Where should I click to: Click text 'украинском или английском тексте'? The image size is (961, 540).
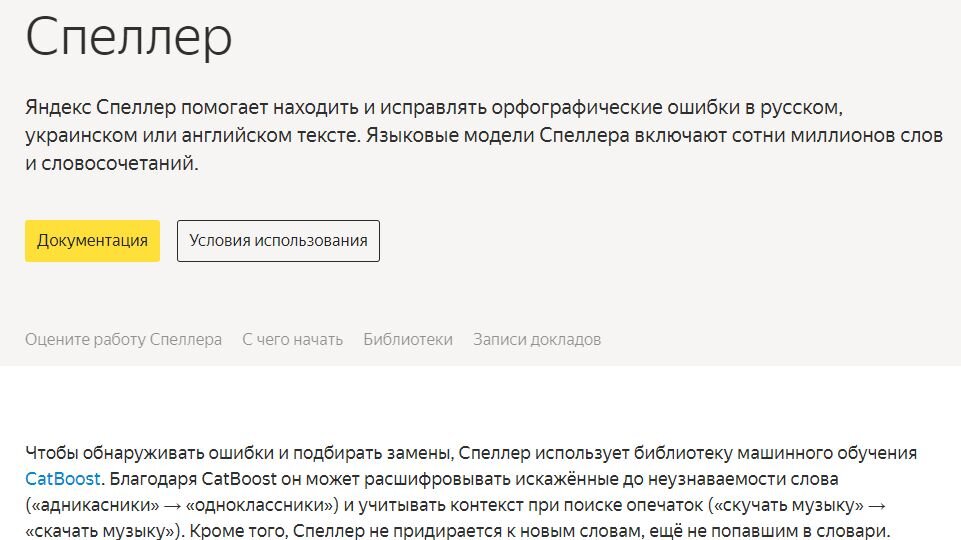pyautogui.click(x=192, y=135)
